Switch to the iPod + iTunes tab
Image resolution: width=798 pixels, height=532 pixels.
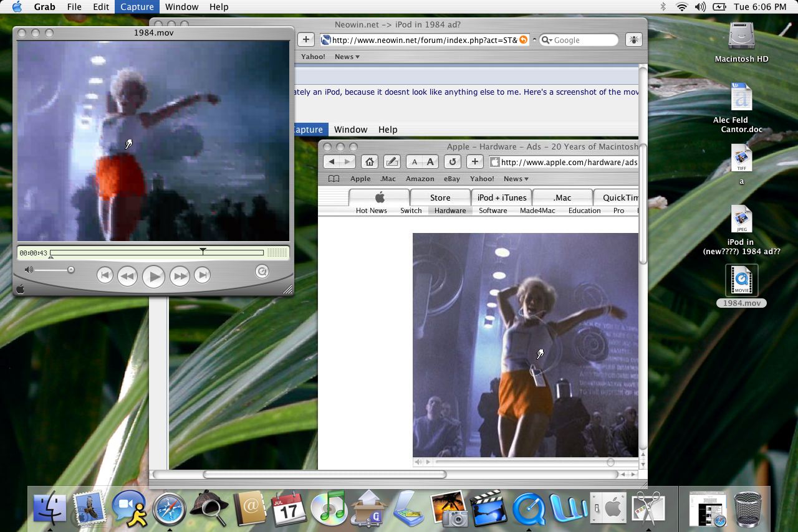(501, 197)
